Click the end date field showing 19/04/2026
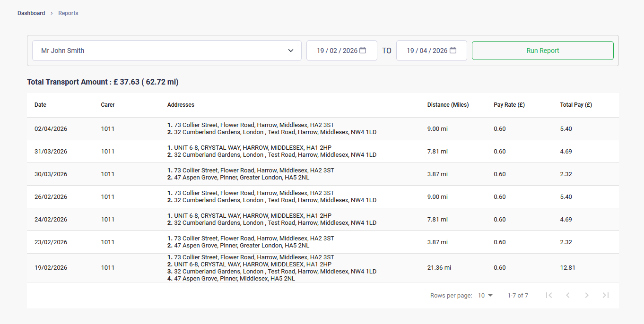644x324 pixels. pos(428,50)
